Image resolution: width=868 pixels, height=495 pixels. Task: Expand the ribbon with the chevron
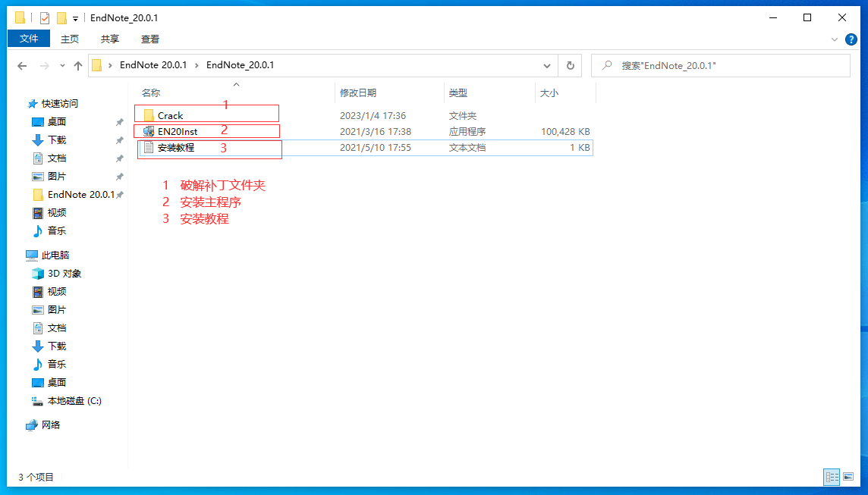tap(835, 39)
